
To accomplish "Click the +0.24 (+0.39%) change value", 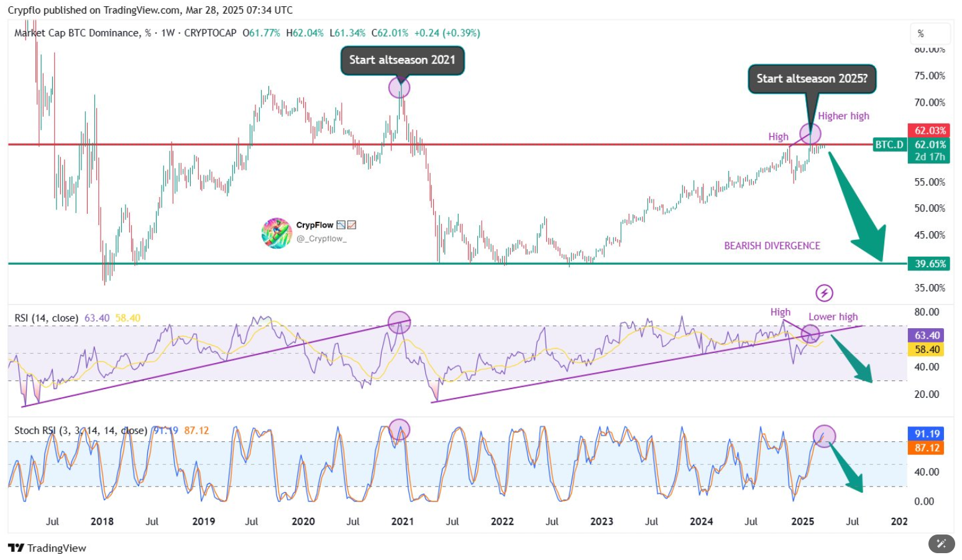I will 447,33.
